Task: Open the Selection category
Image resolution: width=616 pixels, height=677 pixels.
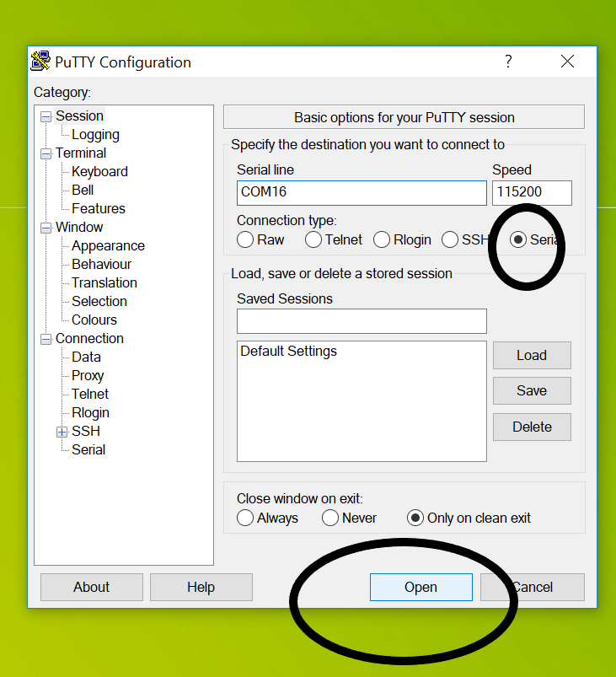Action: click(x=99, y=302)
